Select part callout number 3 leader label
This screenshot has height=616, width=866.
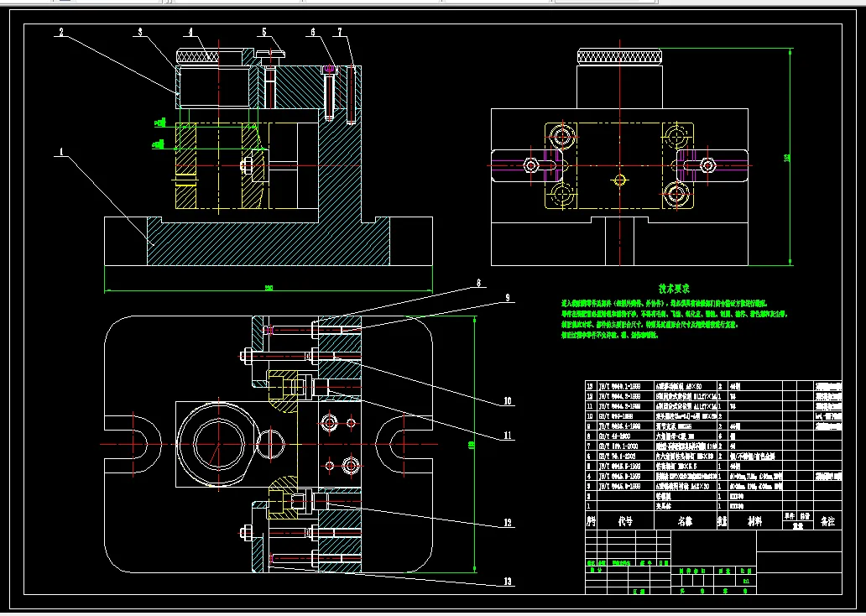point(140,32)
